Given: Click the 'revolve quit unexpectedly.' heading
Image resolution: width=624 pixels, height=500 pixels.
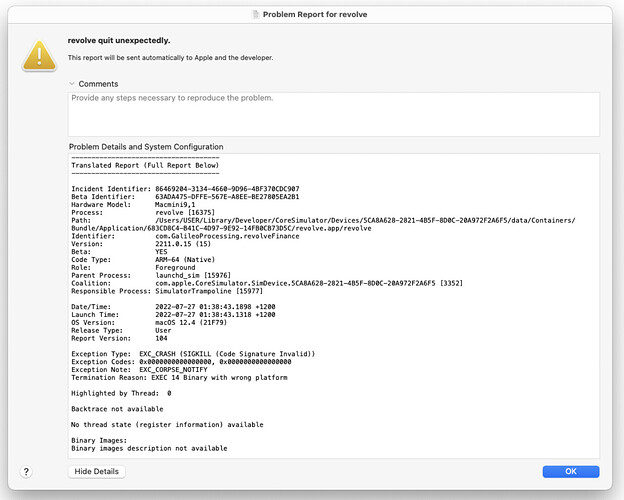Looking at the screenshot, I should click(x=118, y=41).
